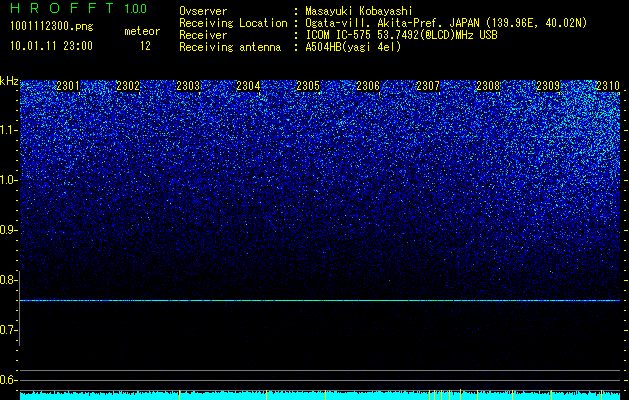This screenshot has height=400, width=629.
Task: Select the date stamp 10.01.11 23:00
Action: [x=52, y=46]
